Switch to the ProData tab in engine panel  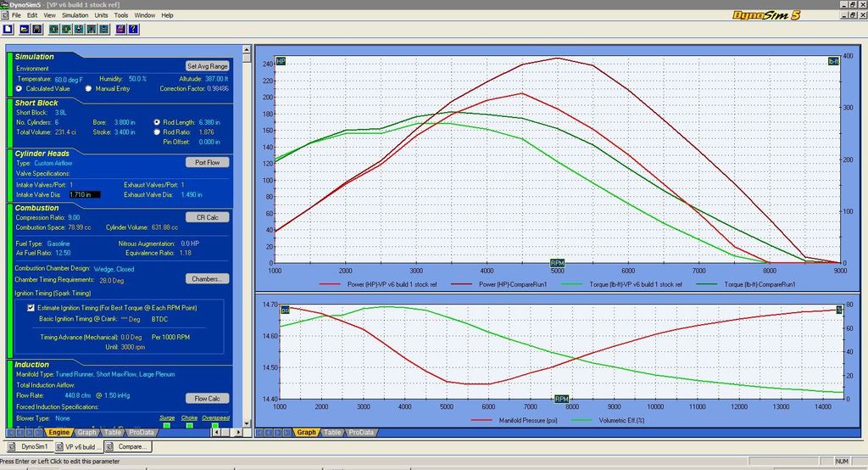pos(142,433)
